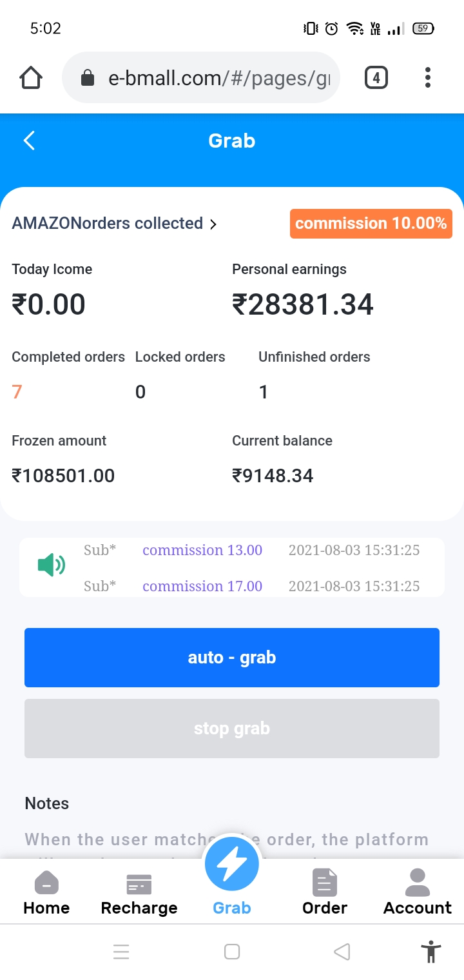464x980 pixels.
Task: Tap the back arrow in Grab header
Action: (29, 141)
